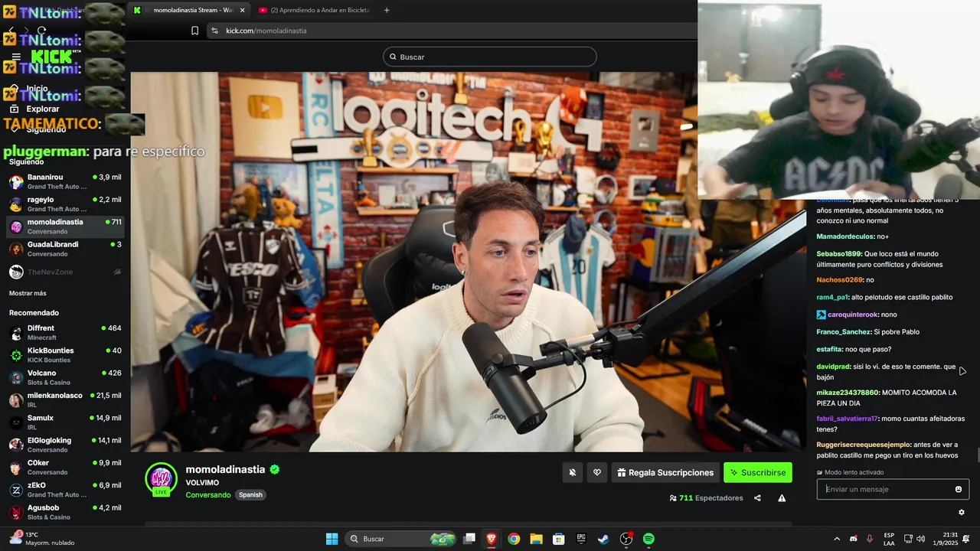Click Inicio in Kick sidebar

[37, 88]
